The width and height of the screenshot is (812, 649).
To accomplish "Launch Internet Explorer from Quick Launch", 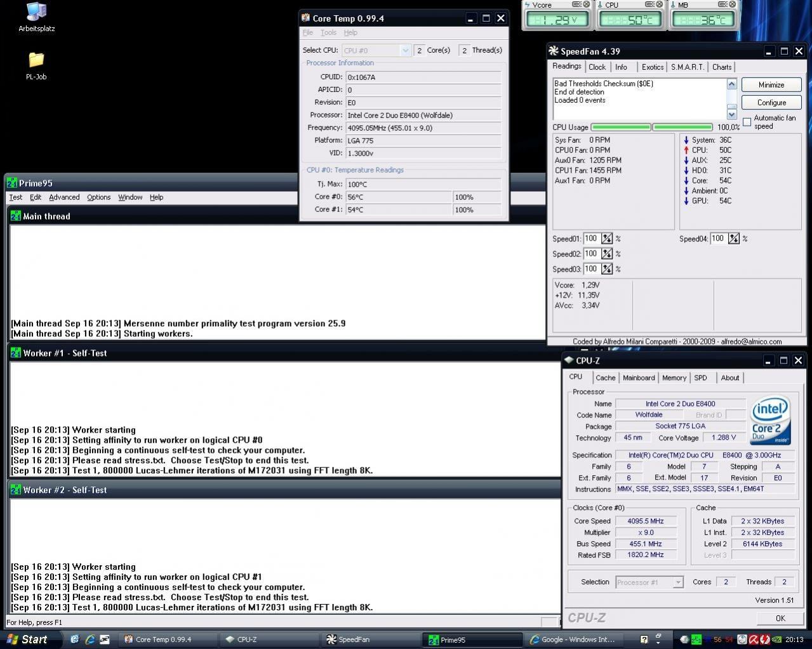I will click(x=90, y=639).
